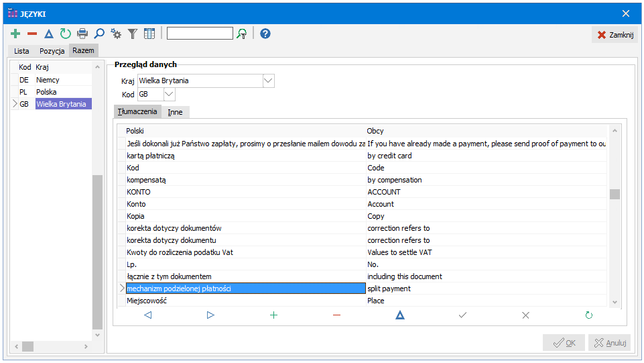This screenshot has width=644, height=363.
Task: Switch to the Pozycja tab
Action: (x=52, y=51)
